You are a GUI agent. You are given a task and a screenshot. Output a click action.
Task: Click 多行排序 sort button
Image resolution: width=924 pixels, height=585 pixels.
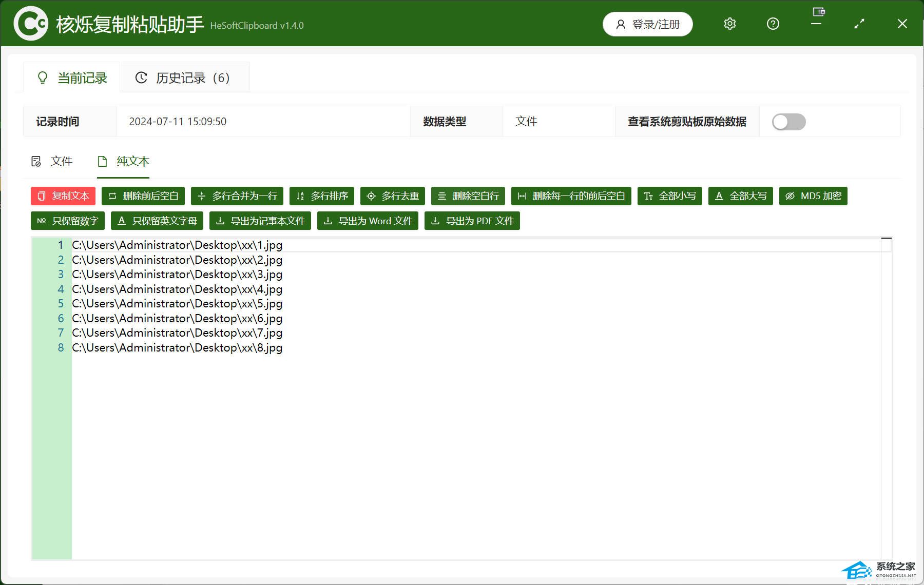[322, 196]
